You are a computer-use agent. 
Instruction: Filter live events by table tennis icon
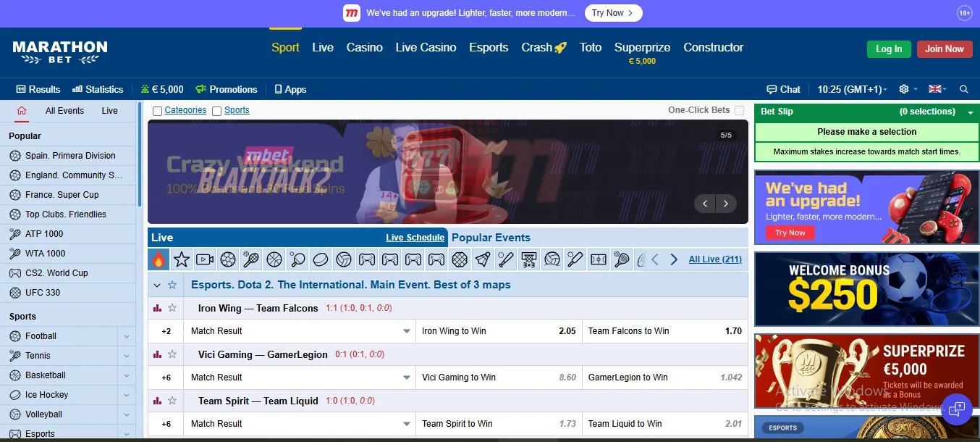coord(297,259)
